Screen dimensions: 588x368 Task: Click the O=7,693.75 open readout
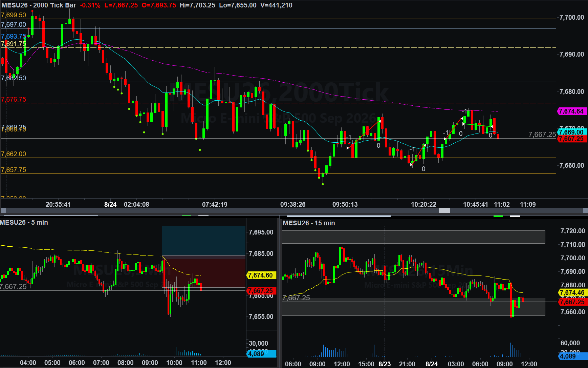coord(159,5)
